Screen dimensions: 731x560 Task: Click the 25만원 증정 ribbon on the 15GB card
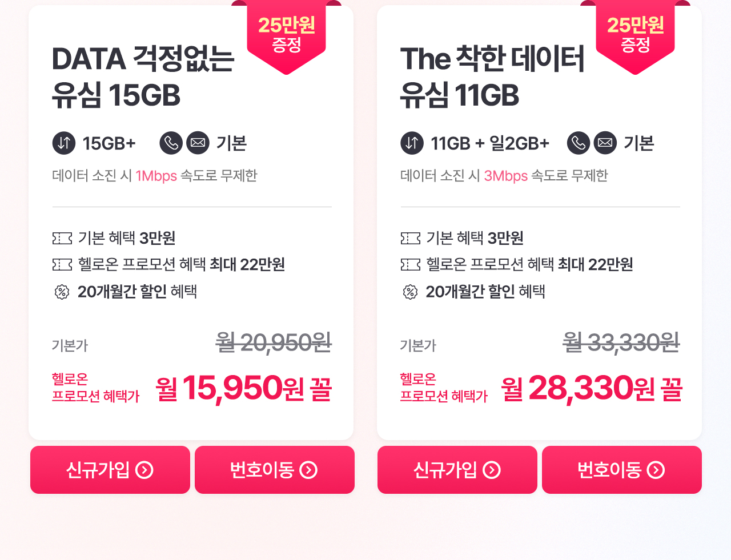(286, 35)
